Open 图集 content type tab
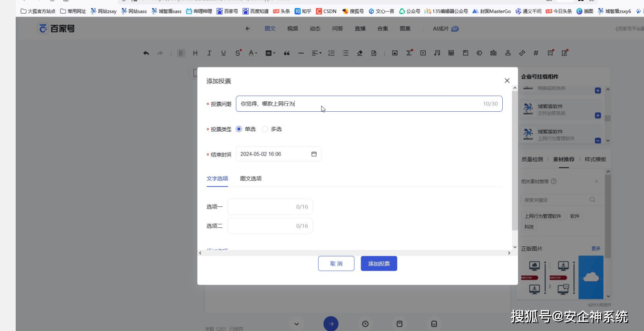Viewport: 644px width, 331px height. tap(405, 29)
